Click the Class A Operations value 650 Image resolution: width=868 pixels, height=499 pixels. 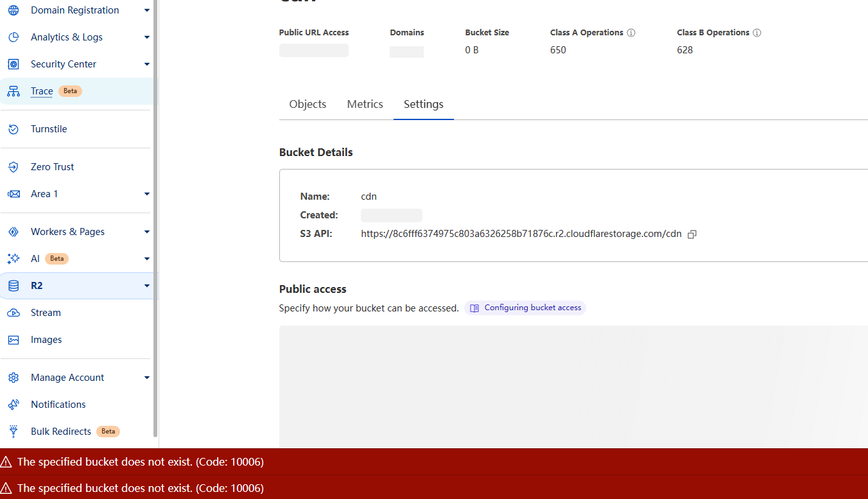(558, 50)
